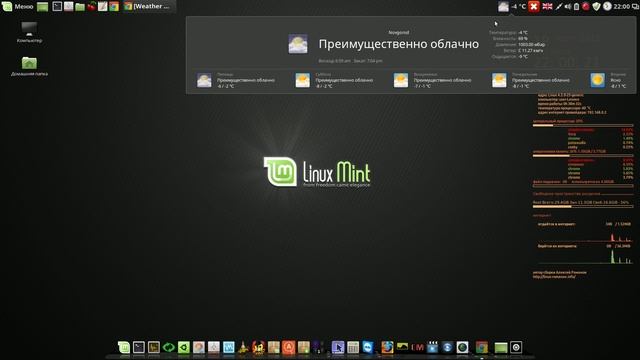Click the green show-desktop icon beside Меню

[x=42, y=7]
